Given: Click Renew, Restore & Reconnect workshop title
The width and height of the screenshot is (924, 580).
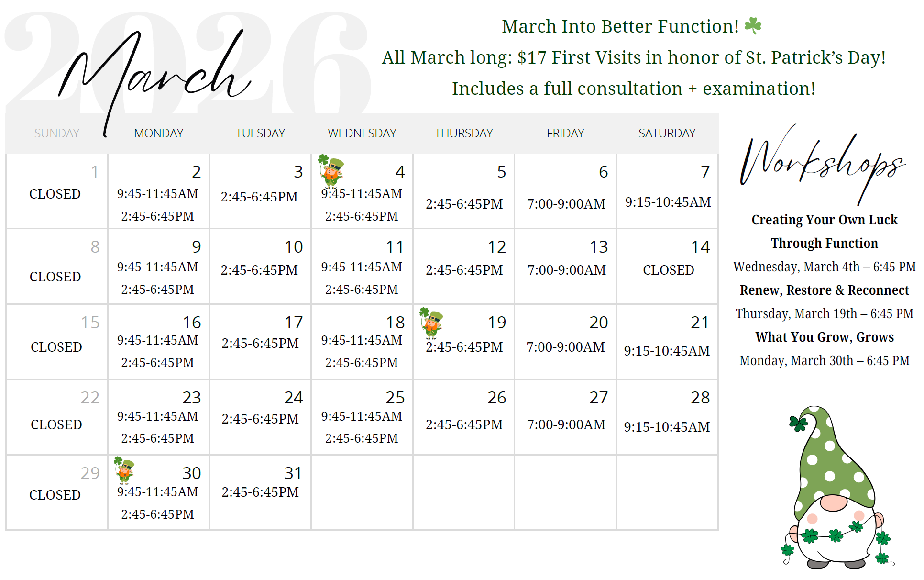Looking at the screenshot, I should [824, 290].
